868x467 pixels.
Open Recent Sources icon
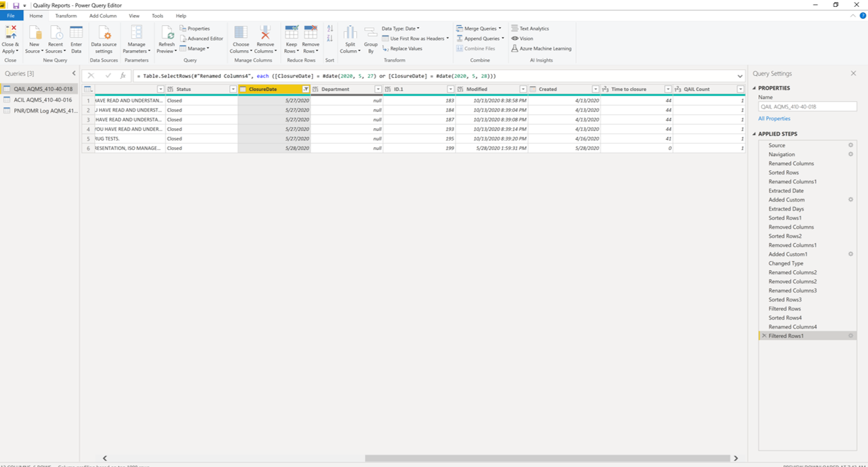(x=56, y=32)
